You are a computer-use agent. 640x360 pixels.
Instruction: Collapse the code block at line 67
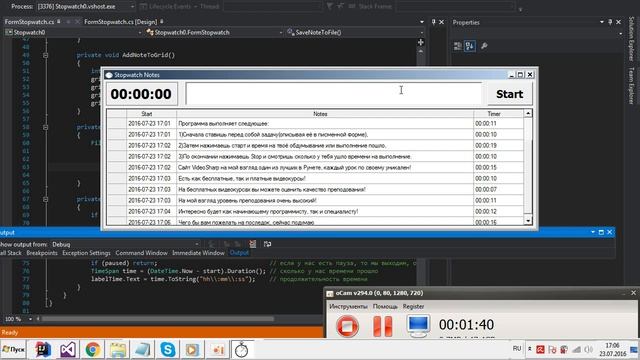[45, 199]
